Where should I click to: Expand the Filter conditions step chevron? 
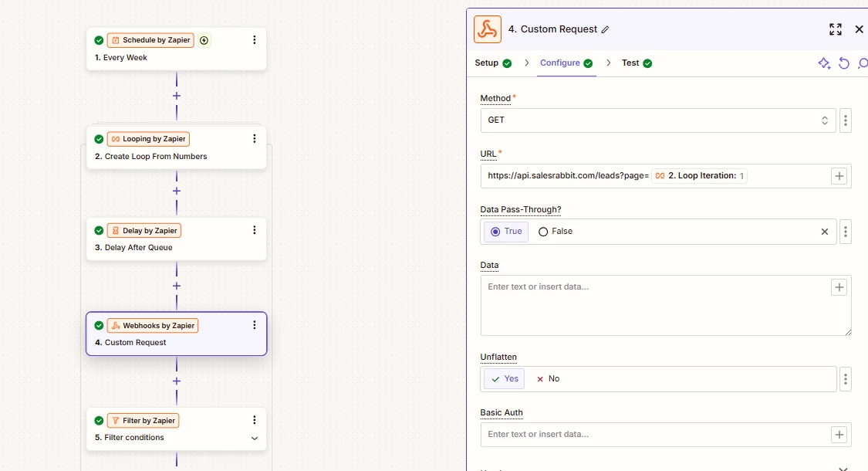(254, 439)
